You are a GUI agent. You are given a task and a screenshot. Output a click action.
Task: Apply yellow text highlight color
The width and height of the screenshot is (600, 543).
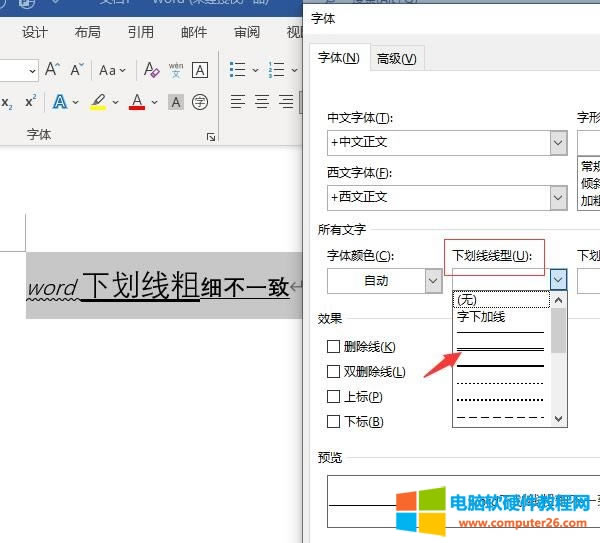coord(98,102)
